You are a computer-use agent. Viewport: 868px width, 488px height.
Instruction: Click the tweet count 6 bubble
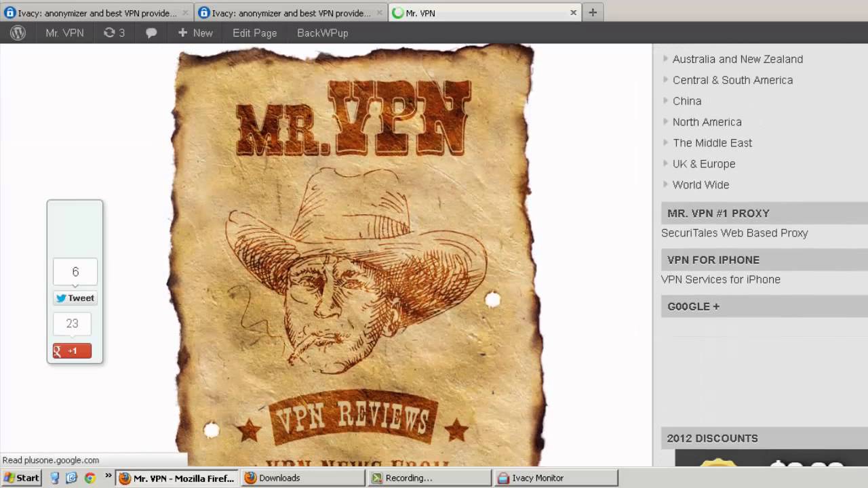[75, 272]
